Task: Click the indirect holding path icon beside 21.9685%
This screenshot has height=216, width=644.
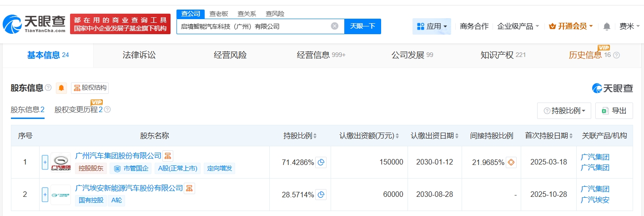Action: tap(511, 162)
